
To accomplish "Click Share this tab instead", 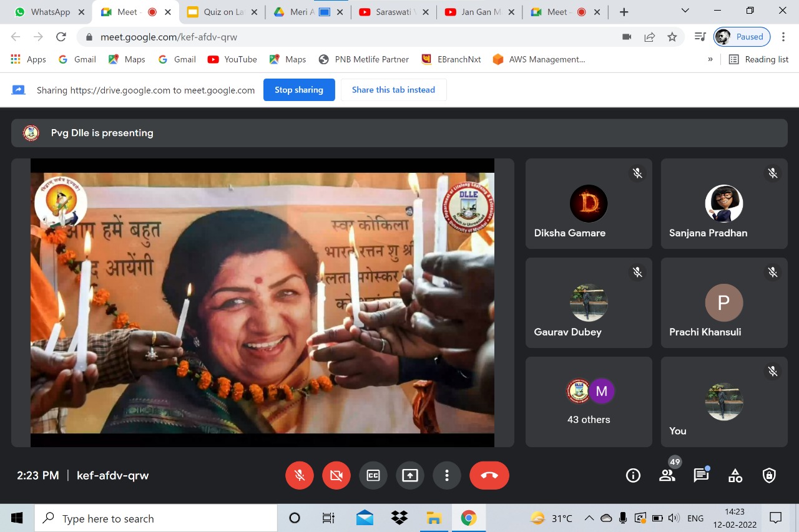I will pos(393,90).
